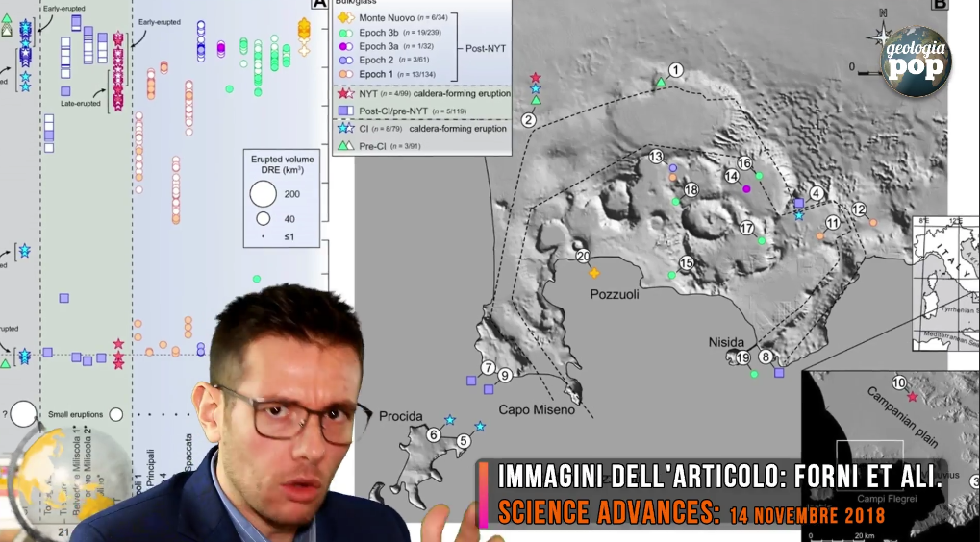Select the Monte Nuovo orange cross legend symbol
The image size is (980, 542).
pyautogui.click(x=343, y=18)
